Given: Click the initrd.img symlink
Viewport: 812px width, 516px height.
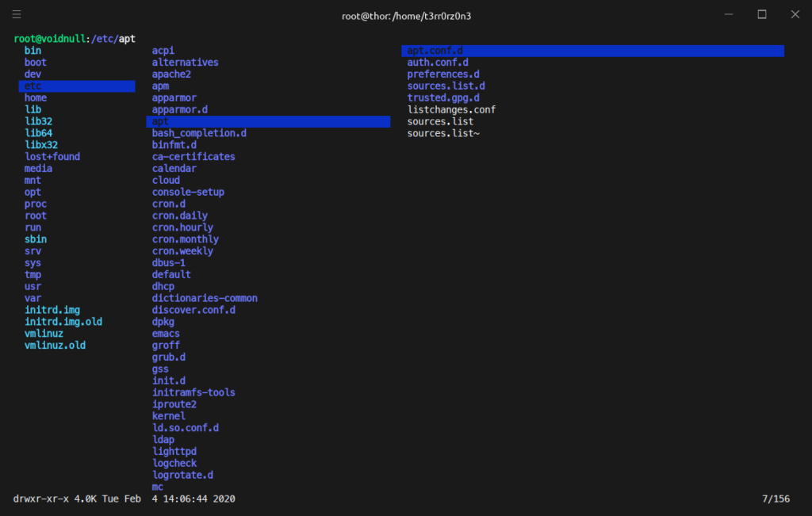Looking at the screenshot, I should (x=52, y=310).
